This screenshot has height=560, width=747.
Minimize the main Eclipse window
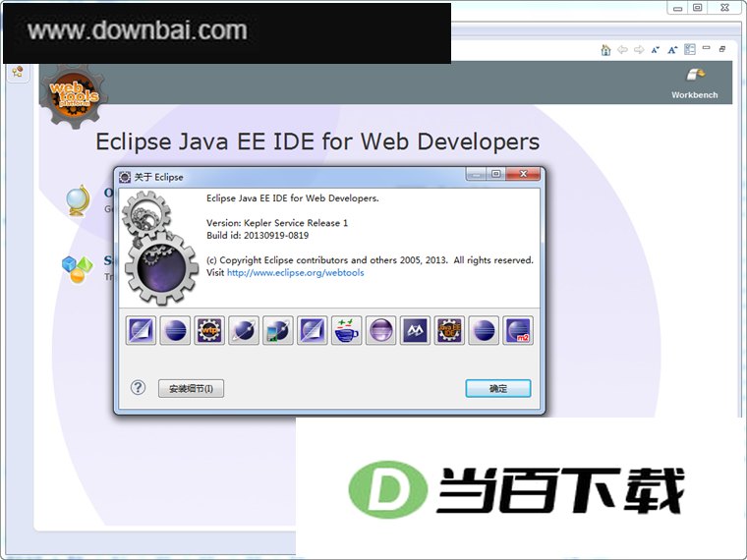point(677,8)
